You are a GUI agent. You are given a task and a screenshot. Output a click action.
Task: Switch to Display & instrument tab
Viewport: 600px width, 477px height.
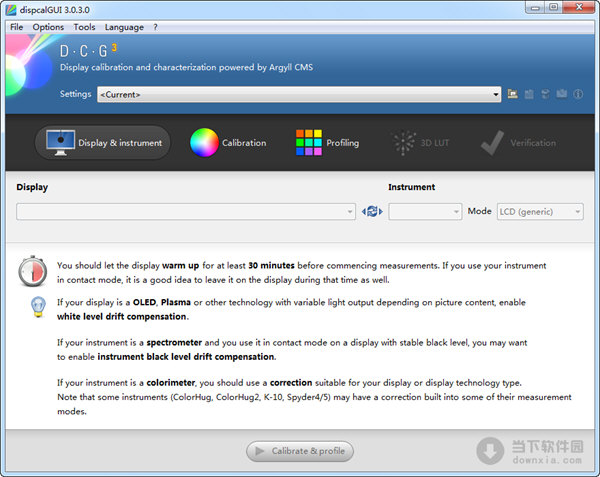(x=103, y=143)
